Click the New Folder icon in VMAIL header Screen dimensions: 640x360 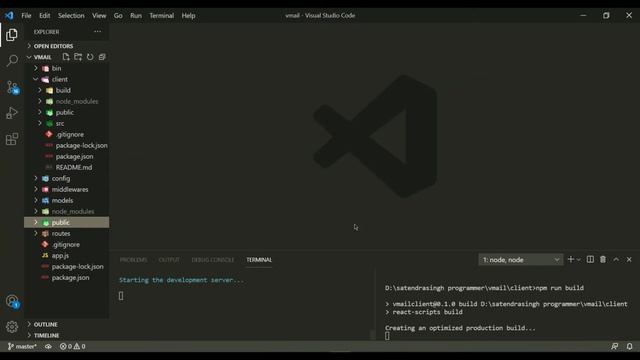point(78,57)
